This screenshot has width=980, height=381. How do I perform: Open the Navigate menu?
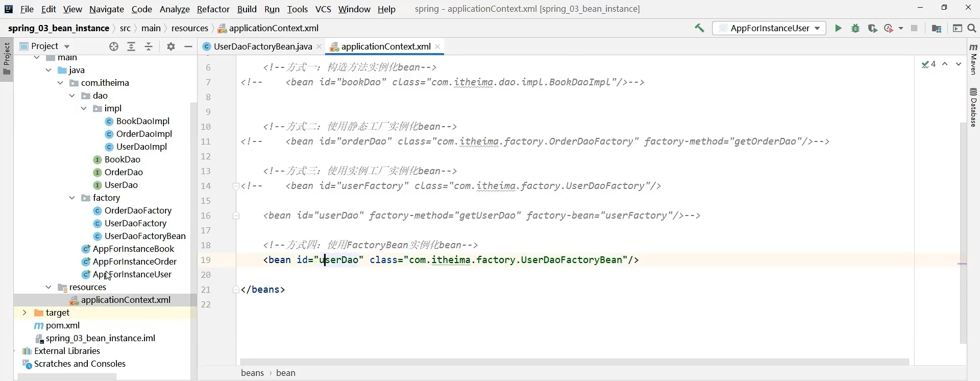(x=107, y=9)
